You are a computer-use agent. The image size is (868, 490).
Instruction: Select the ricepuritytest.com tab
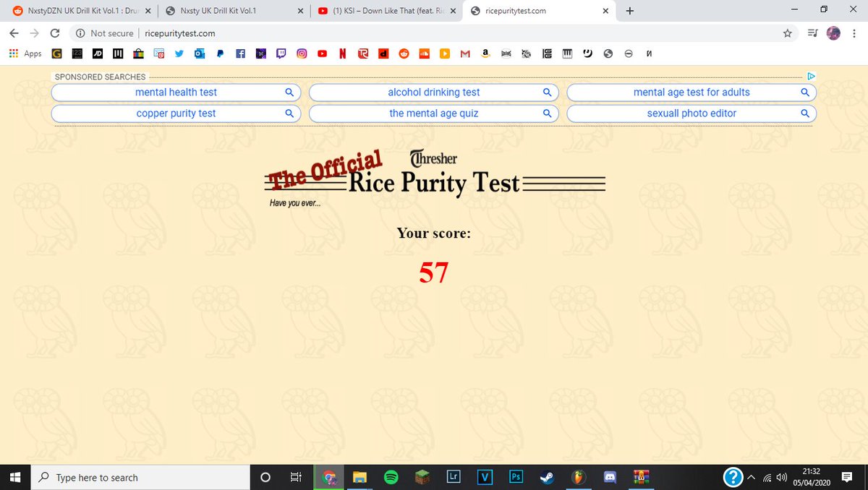(x=539, y=11)
